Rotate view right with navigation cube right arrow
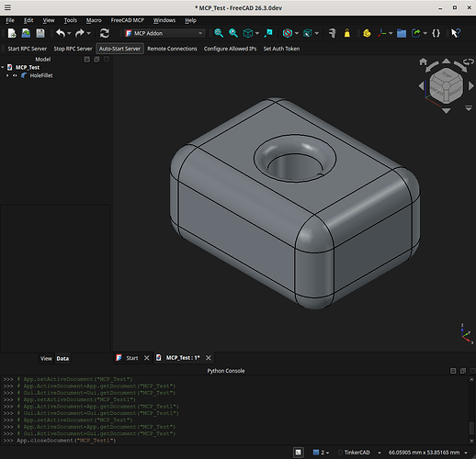This screenshot has height=459, width=476. point(471,86)
